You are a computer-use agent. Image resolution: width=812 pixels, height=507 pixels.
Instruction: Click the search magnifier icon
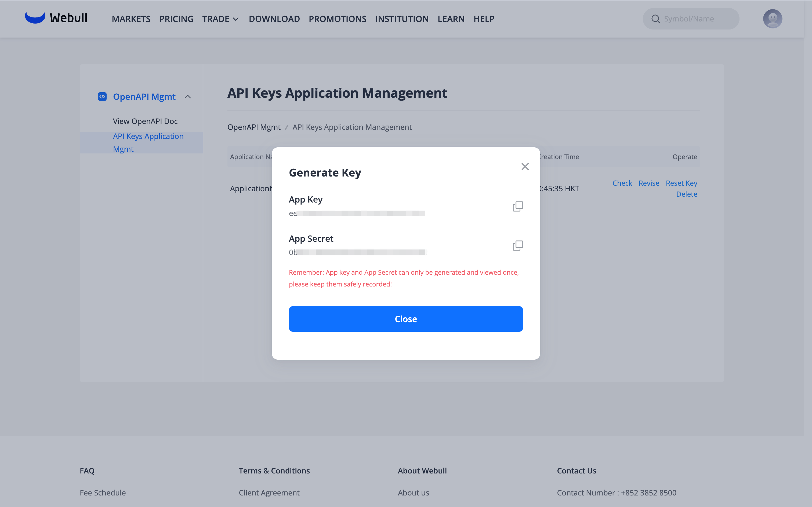(x=655, y=19)
